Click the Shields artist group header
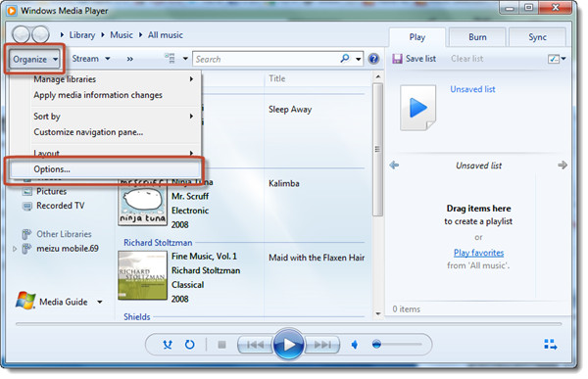Image resolution: width=588 pixels, height=379 pixels. 137,316
